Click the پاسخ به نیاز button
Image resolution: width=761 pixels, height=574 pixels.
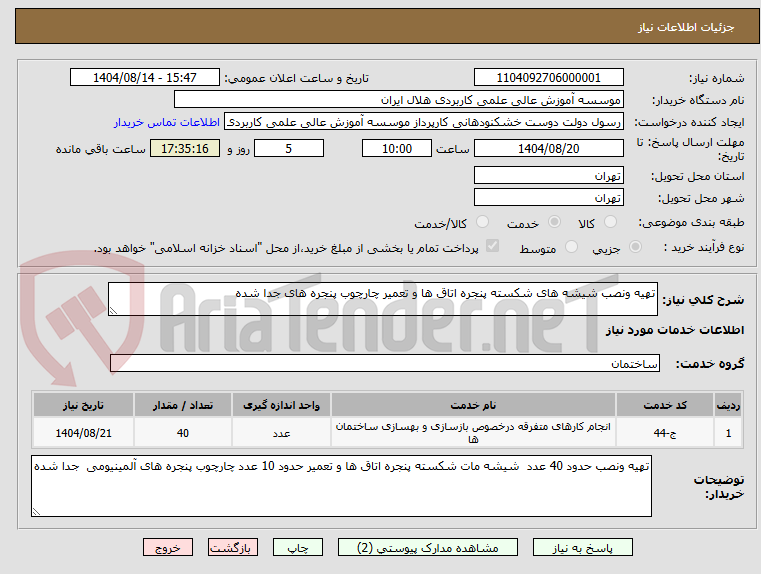tap(582, 547)
